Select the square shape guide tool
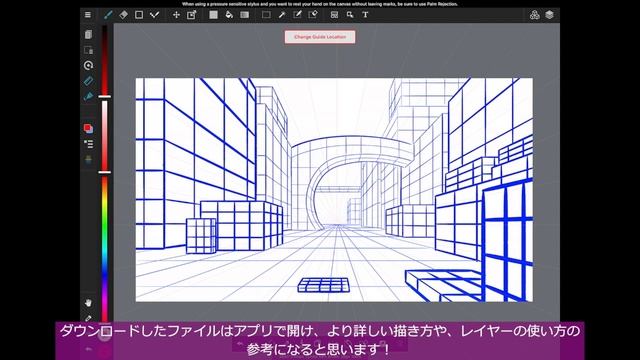The width and height of the screenshot is (640, 360). pyautogui.click(x=139, y=15)
